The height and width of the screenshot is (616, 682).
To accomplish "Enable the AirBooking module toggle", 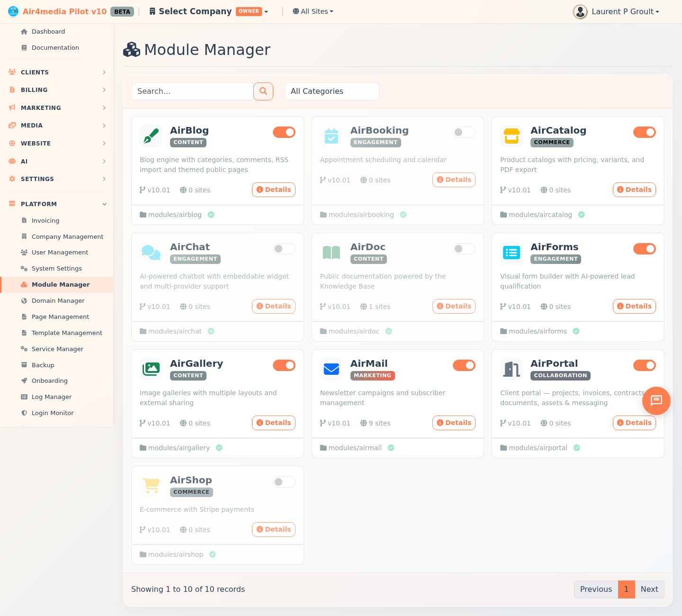I will 464,132.
